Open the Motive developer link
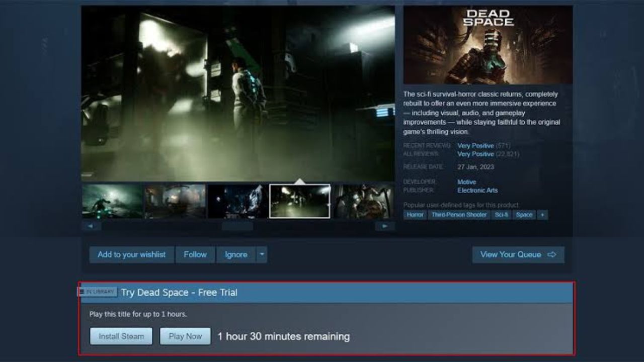The image size is (644, 362). coord(466,182)
